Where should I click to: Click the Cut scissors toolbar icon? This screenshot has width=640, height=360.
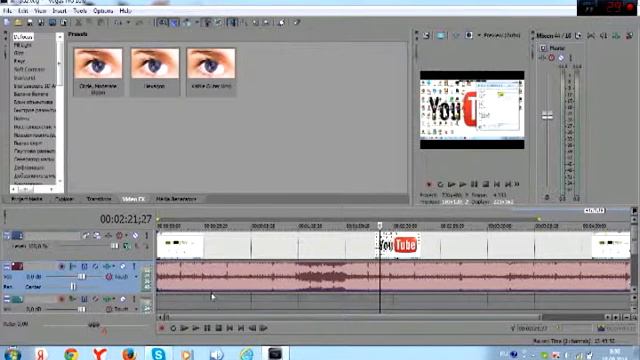78,22
